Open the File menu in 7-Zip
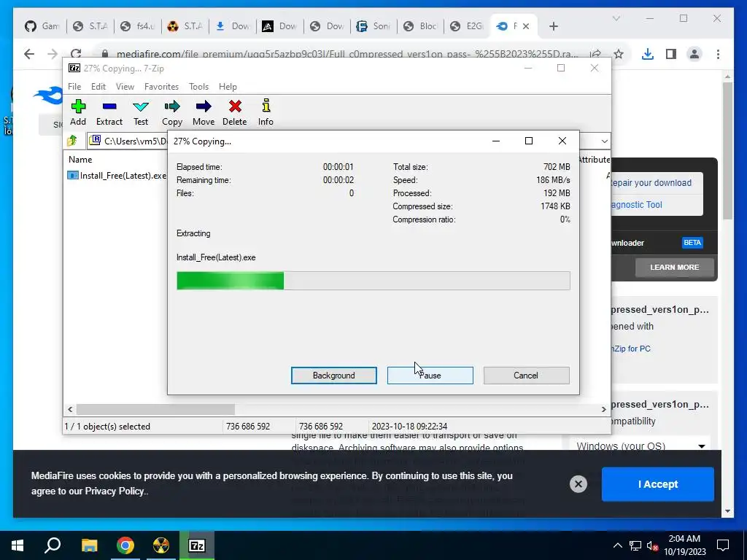 (x=74, y=87)
